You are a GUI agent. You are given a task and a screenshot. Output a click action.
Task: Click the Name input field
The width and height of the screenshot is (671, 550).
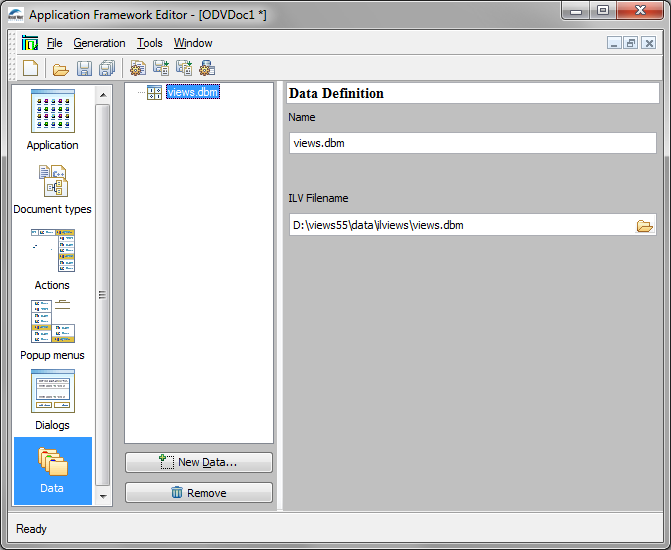[472, 143]
